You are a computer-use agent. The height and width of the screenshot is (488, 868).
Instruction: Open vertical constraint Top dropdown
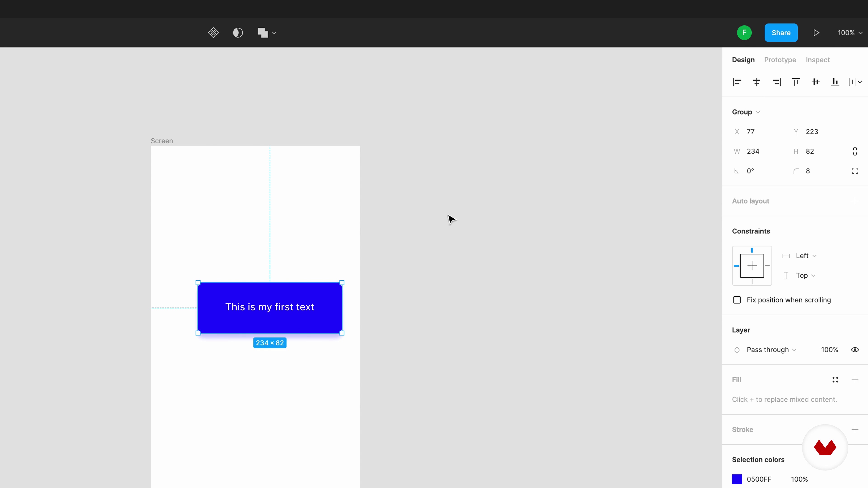pyautogui.click(x=805, y=275)
